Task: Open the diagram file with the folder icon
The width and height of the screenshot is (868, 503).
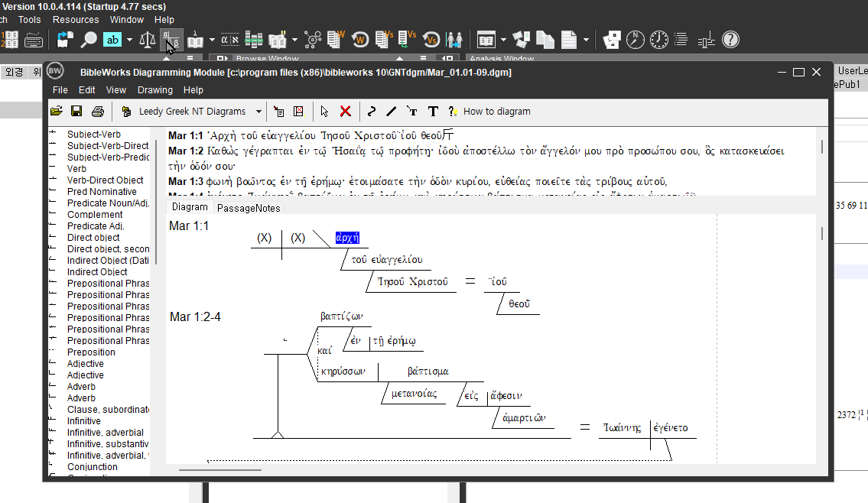Action: point(57,111)
